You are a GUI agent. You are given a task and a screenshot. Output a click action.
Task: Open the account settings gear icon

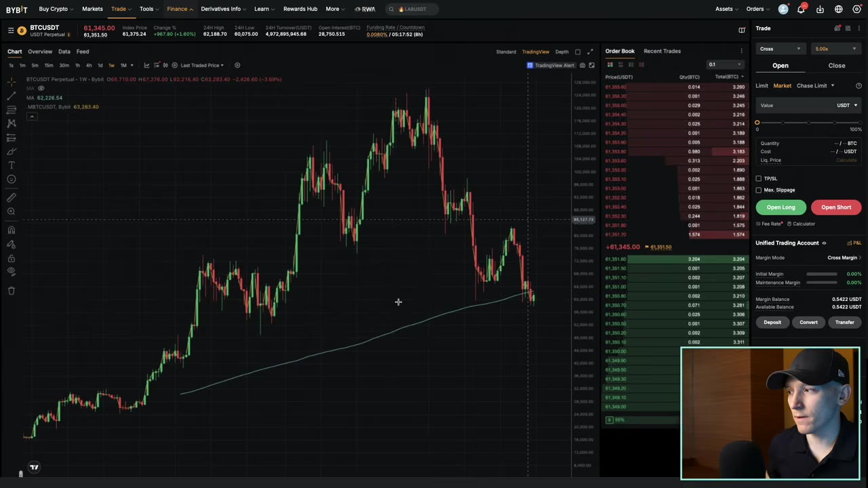(857, 9)
